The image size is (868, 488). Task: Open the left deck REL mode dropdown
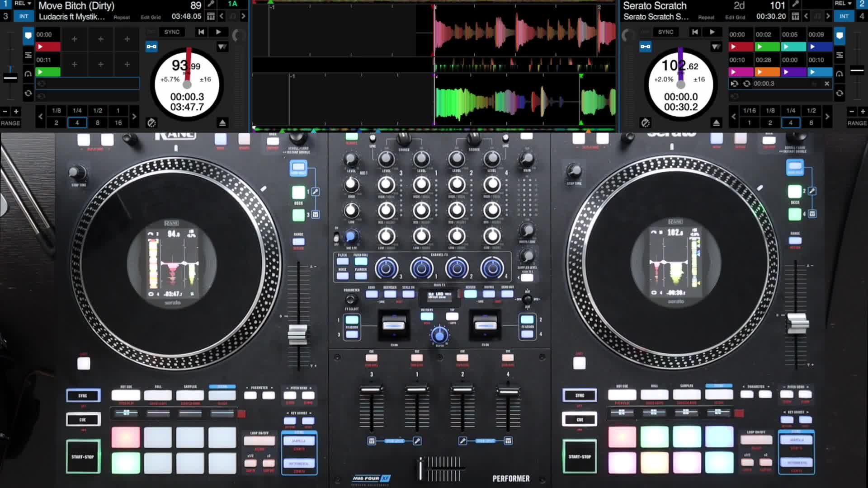(x=23, y=4)
